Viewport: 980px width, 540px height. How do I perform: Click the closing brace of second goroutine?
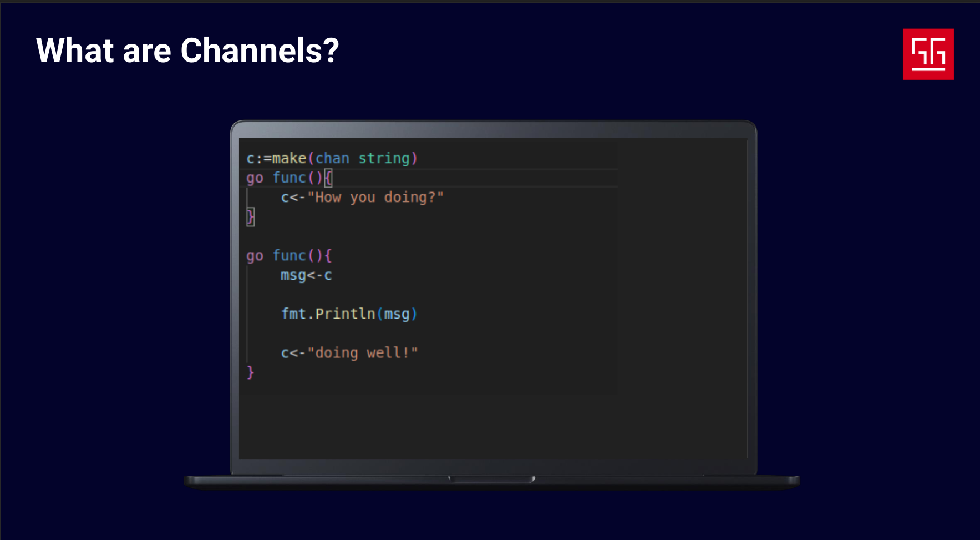pyautogui.click(x=250, y=372)
